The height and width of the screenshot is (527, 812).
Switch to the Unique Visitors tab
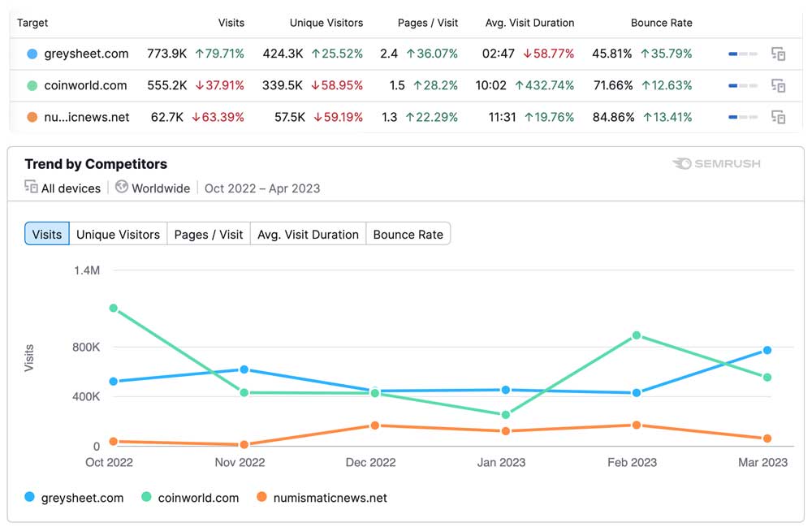coord(118,234)
